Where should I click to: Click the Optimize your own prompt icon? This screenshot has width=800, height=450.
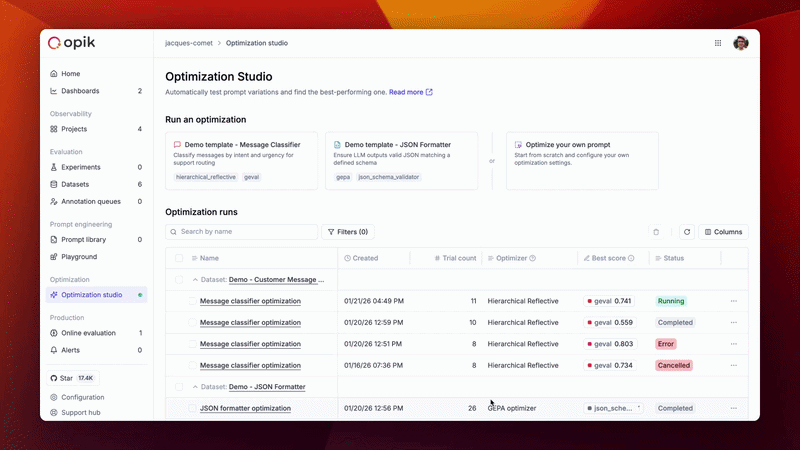click(x=518, y=145)
